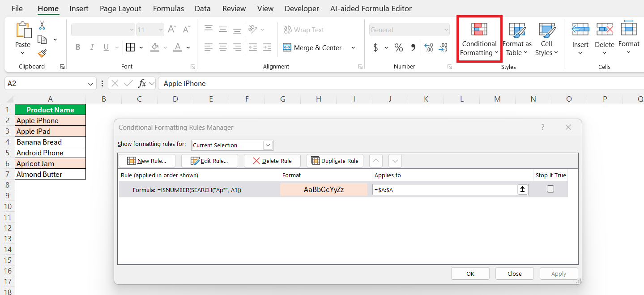
Task: Click the Align Right icon
Action: [237, 47]
